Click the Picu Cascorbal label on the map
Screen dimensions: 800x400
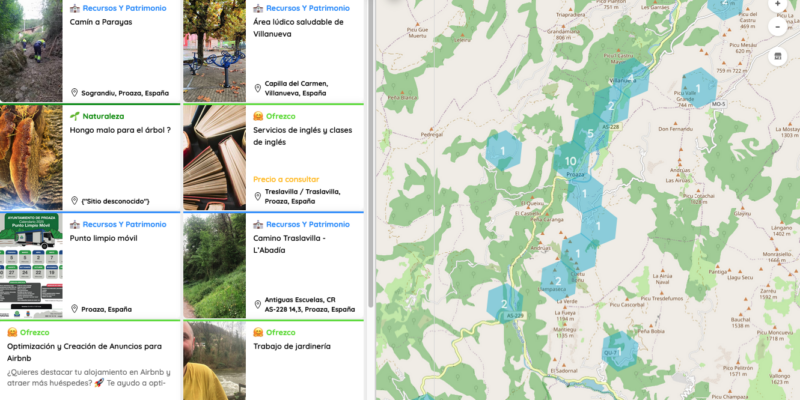(x=627, y=305)
